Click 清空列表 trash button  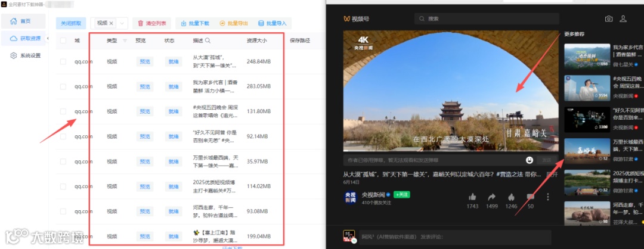click(152, 23)
